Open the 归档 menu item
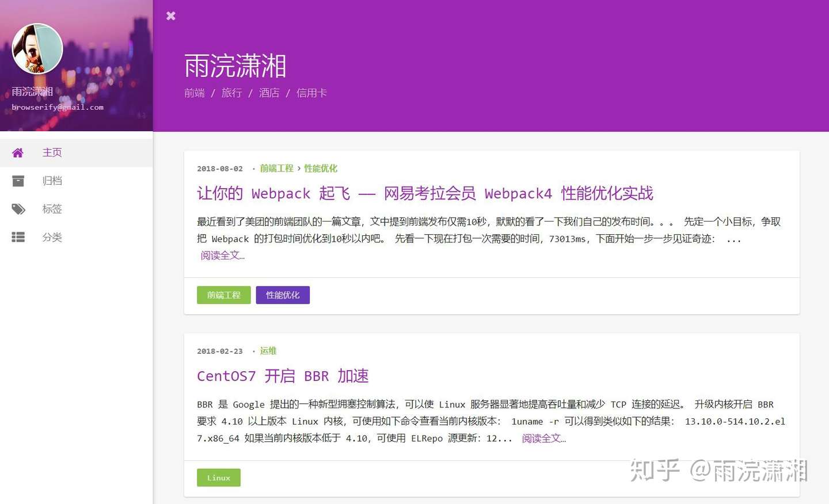829x504 pixels. [77, 181]
